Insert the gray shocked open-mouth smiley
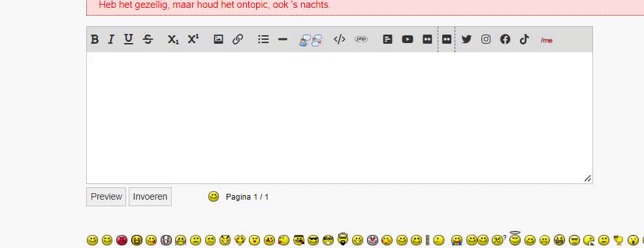644x248 pixels. (166, 240)
